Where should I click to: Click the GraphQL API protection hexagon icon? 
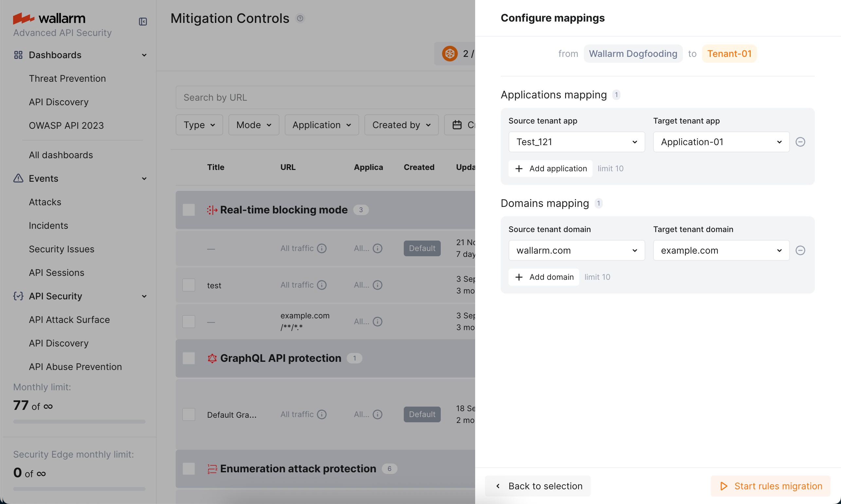tap(212, 358)
